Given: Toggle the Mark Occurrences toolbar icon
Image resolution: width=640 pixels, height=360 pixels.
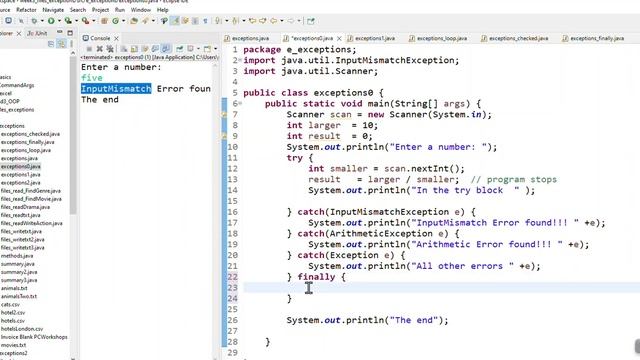Looking at the screenshot, I should pyautogui.click(x=175, y=21).
